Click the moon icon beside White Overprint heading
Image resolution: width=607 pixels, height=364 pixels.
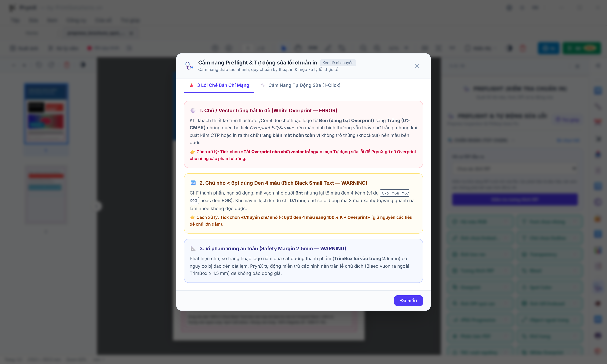click(193, 110)
